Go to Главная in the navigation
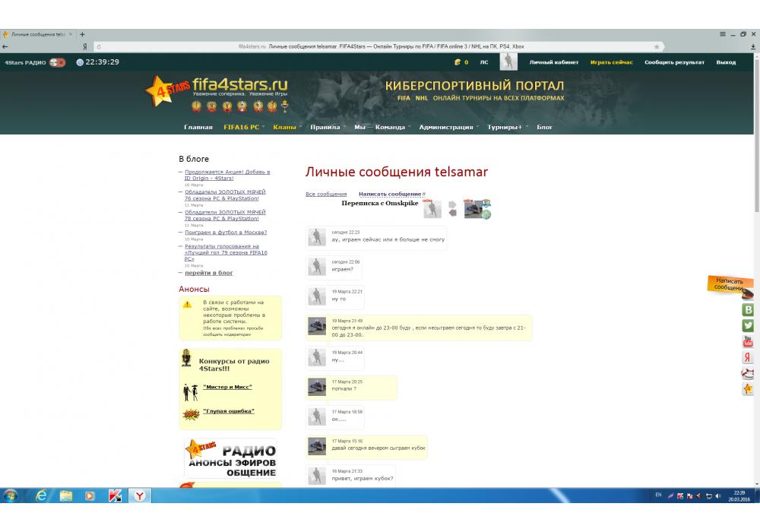This screenshot has width=760, height=532. tap(198, 127)
